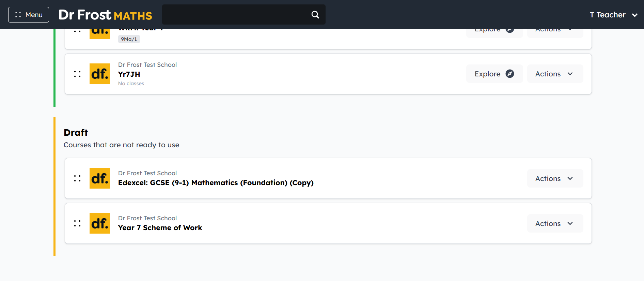Image resolution: width=644 pixels, height=281 pixels.
Task: Click the Edexcel GCSE Copy course df. logo
Action: click(100, 178)
